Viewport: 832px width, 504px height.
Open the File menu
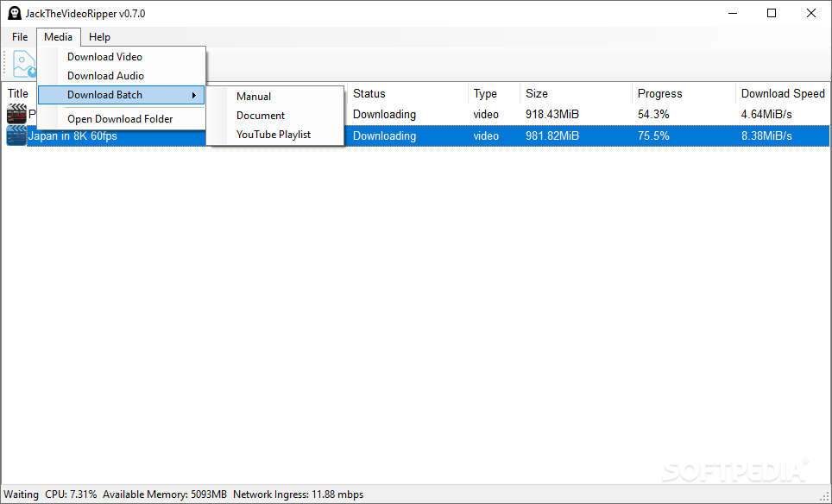20,37
